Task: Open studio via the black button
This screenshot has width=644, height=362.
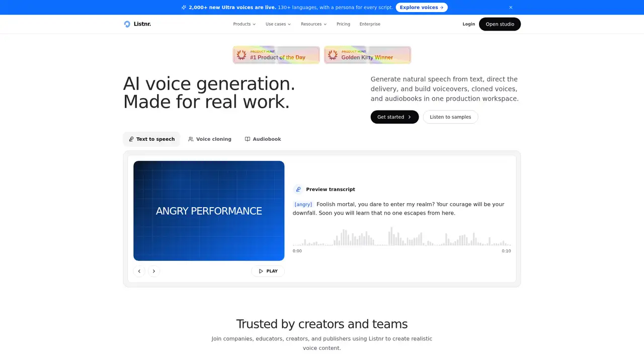Action: pyautogui.click(x=500, y=24)
